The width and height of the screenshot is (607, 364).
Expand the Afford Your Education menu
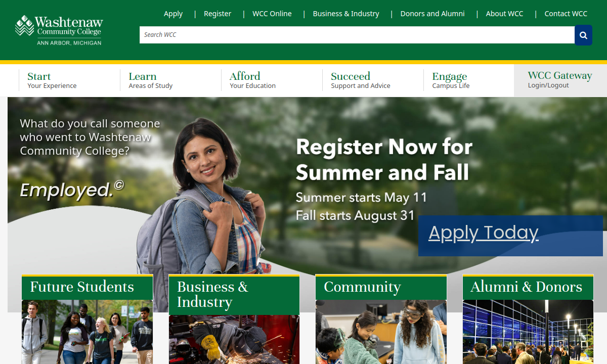point(252,80)
